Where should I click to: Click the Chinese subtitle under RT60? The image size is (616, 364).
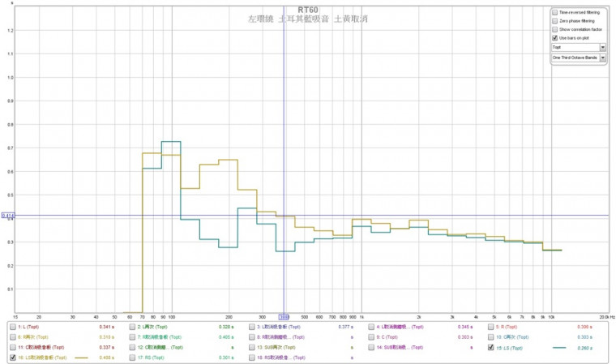coord(308,19)
